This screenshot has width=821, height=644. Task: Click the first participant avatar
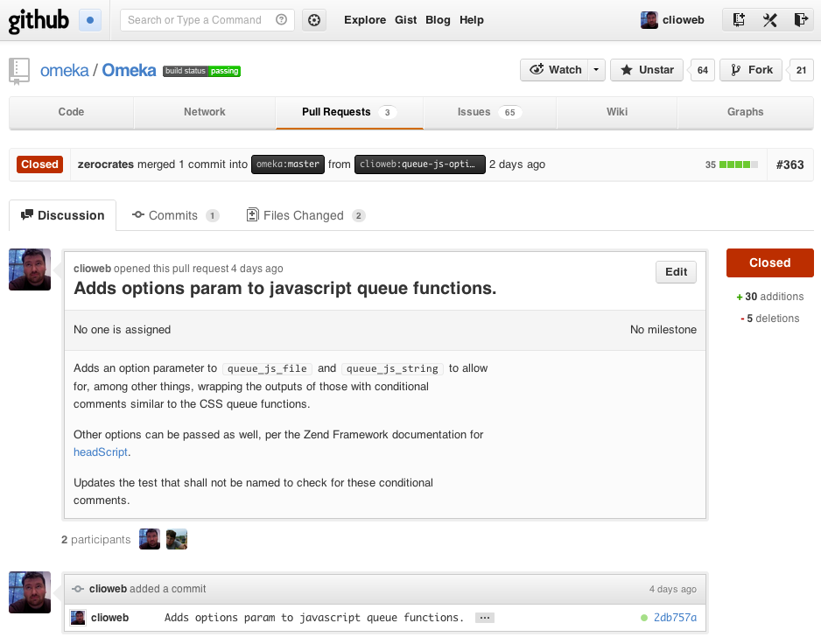tap(150, 539)
